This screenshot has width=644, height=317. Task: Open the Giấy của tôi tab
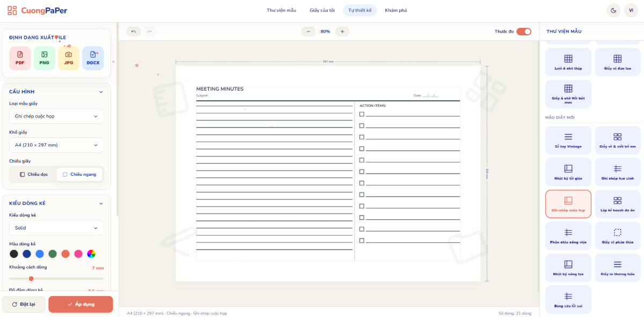[322, 10]
